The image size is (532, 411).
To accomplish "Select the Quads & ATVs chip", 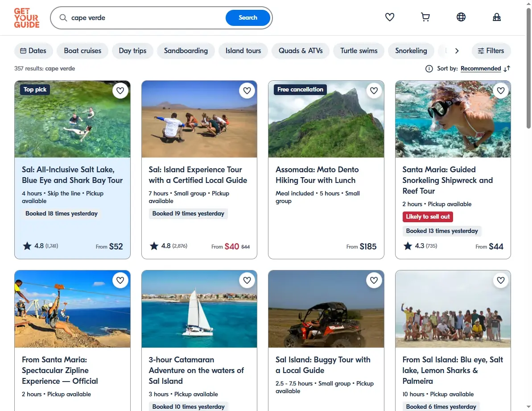I will (x=301, y=51).
